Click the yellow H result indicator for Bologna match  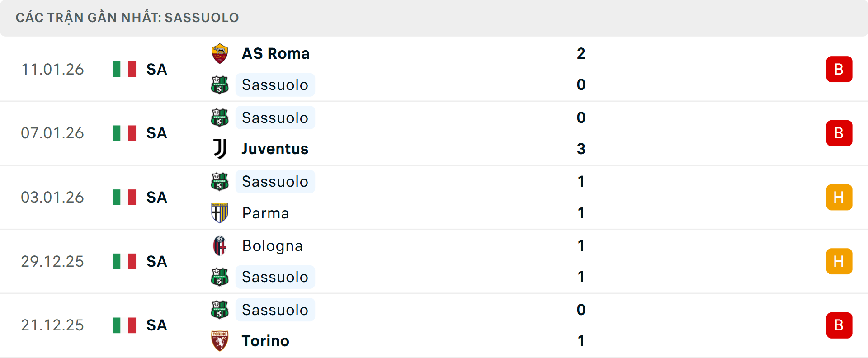[840, 261]
